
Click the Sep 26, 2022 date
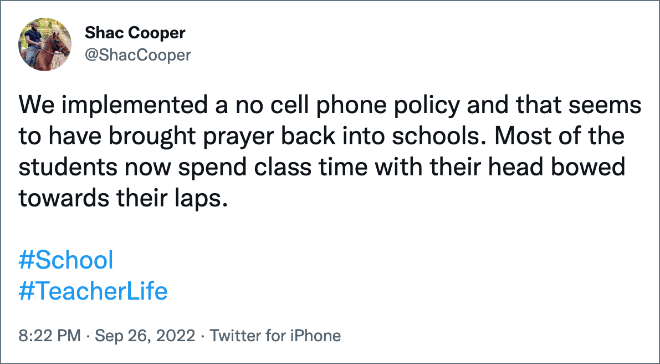[x=145, y=336]
